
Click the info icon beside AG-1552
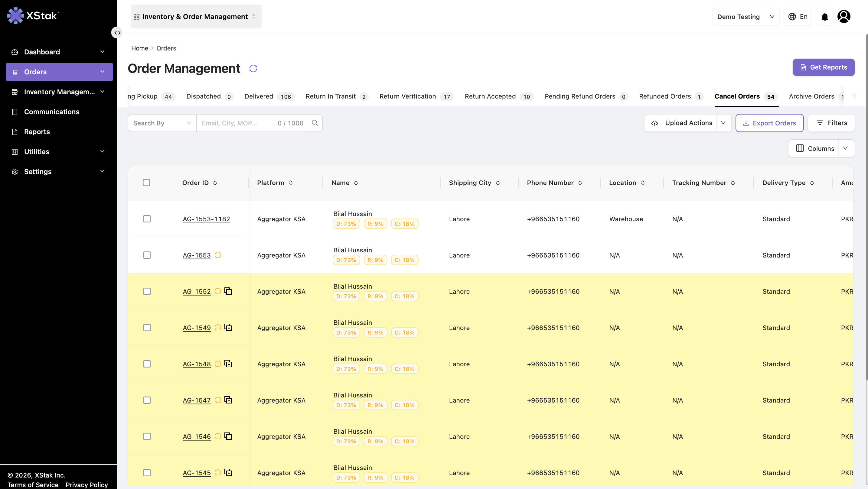[x=218, y=291]
